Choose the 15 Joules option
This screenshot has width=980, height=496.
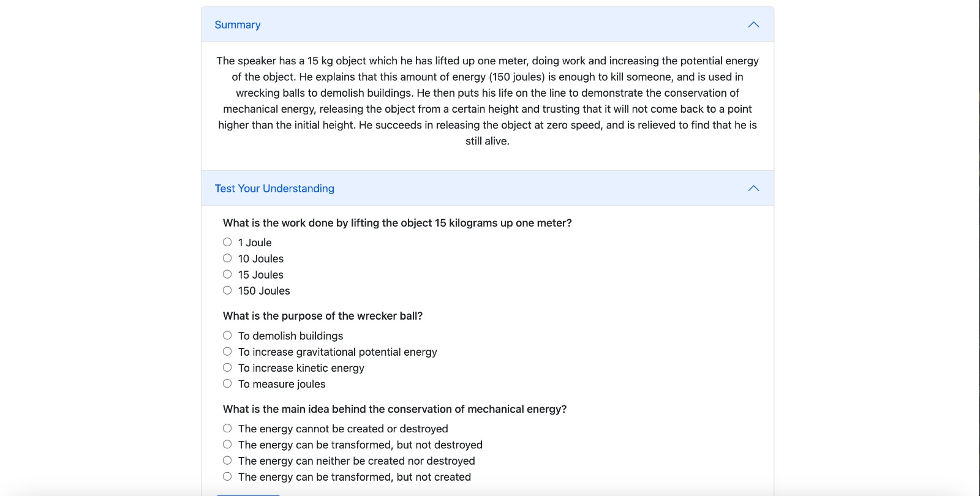(x=227, y=274)
